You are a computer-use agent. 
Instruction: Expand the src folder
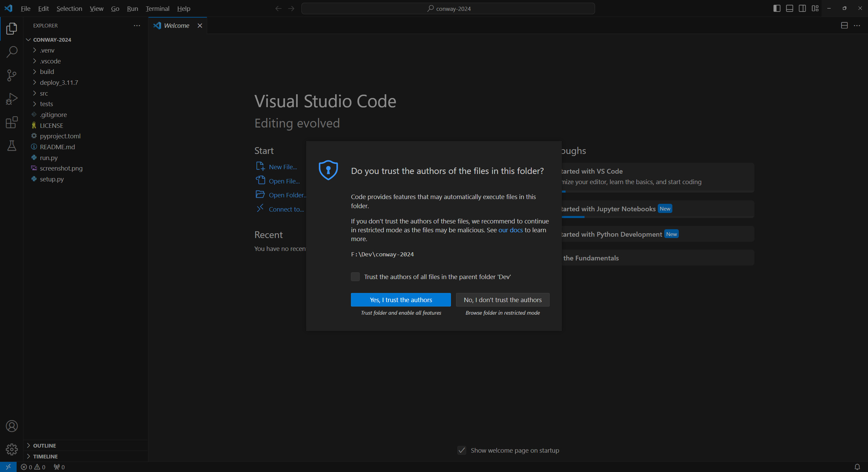click(x=44, y=93)
